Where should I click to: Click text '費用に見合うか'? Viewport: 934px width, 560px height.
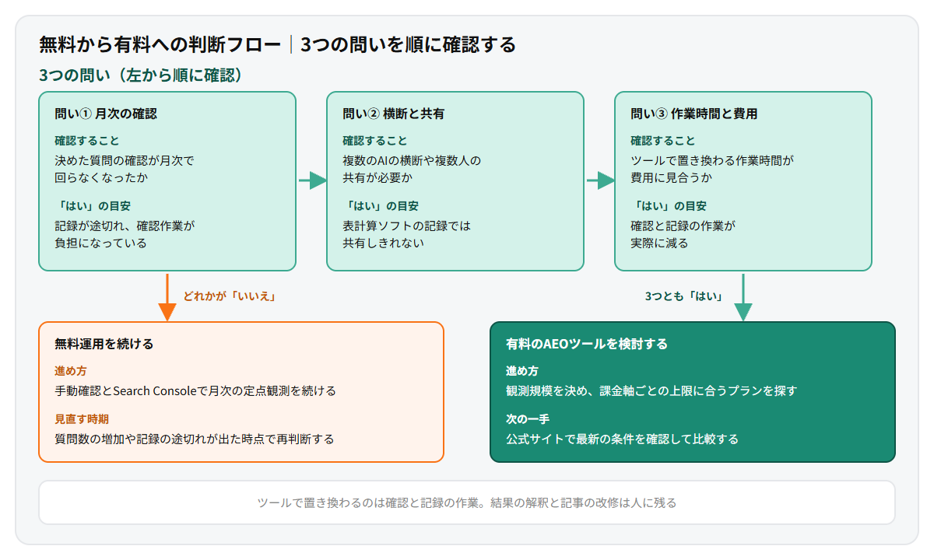click(671, 177)
